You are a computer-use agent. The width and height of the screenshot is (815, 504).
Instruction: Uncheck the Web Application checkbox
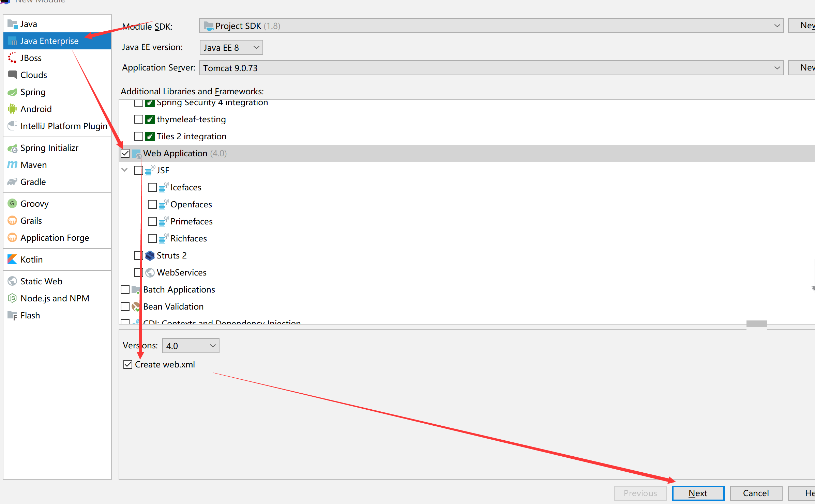click(x=125, y=153)
